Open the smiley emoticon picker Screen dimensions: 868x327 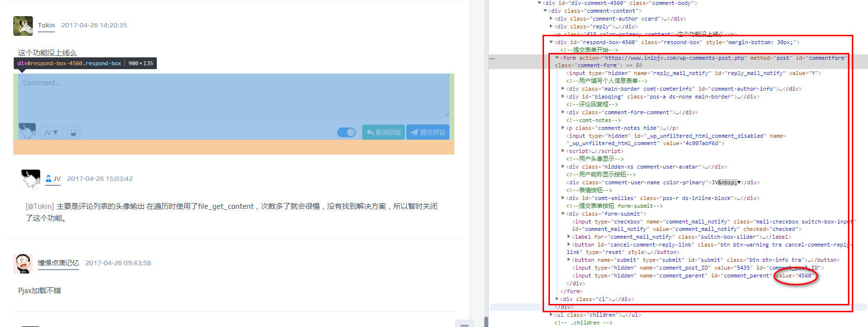click(x=73, y=132)
